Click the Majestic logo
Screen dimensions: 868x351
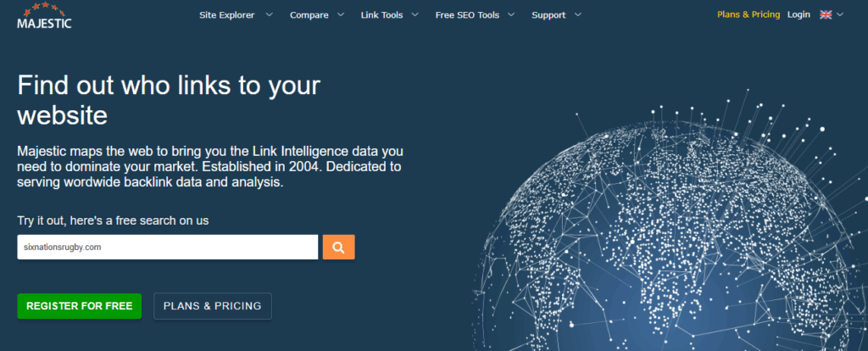[x=44, y=15]
